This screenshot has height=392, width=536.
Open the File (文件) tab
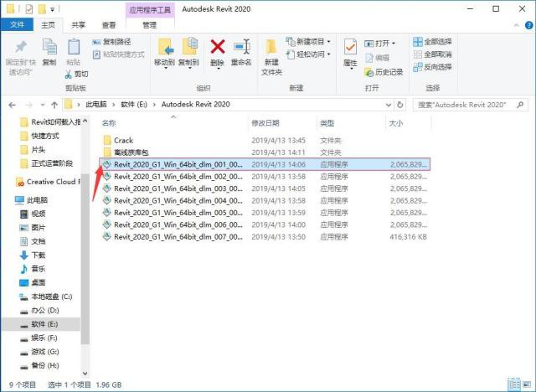click(17, 24)
